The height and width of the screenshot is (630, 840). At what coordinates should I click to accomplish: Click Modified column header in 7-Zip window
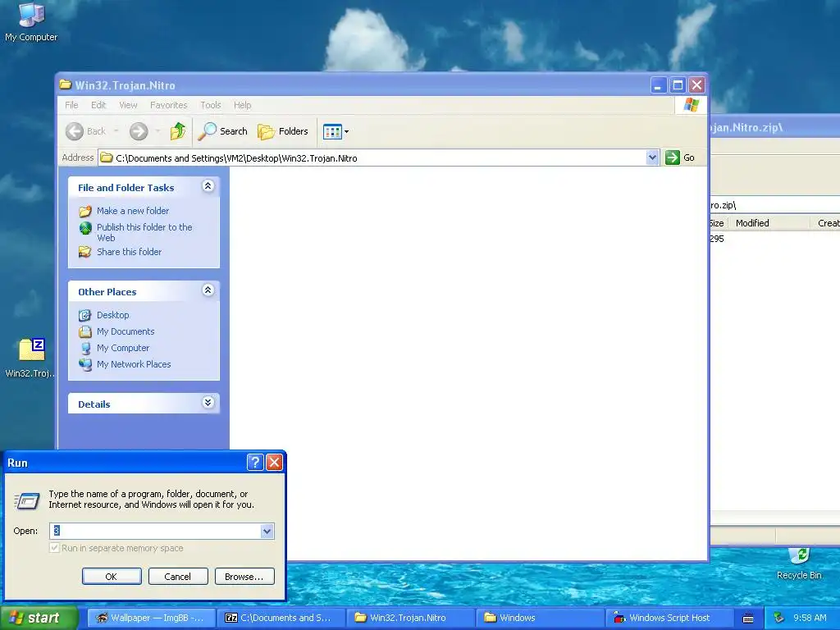point(767,223)
